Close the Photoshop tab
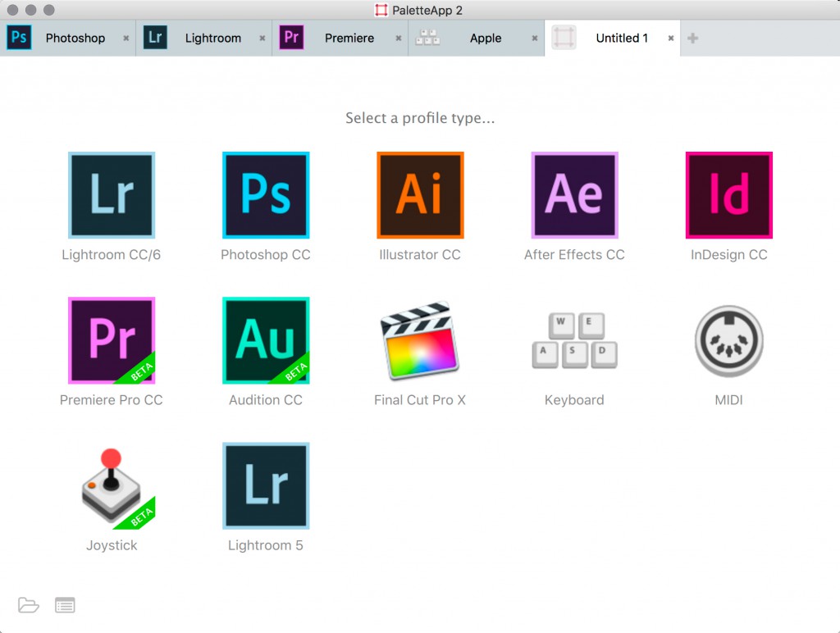 pos(126,38)
